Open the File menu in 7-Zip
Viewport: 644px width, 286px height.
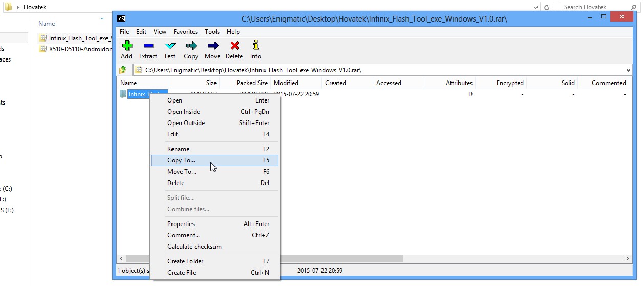[x=124, y=32]
